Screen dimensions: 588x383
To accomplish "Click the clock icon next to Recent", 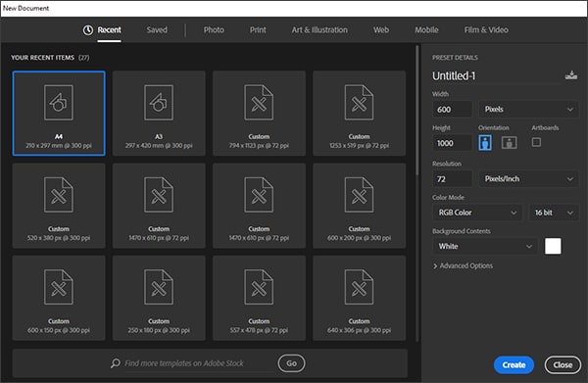I will pos(88,30).
